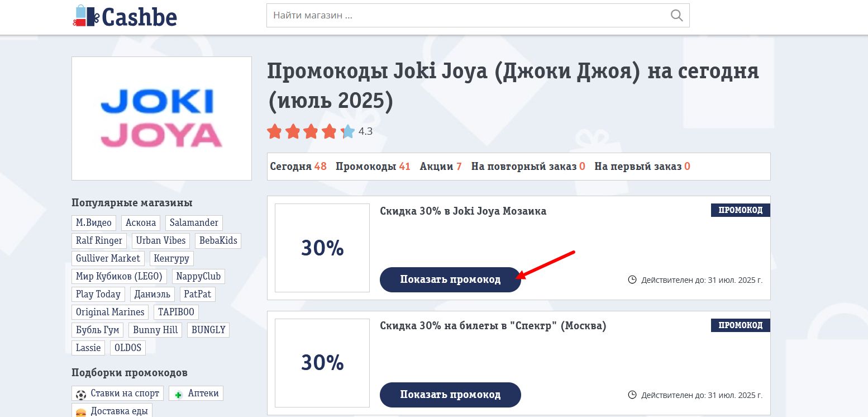Open the OLDOS store link
868x417 pixels.
127,348
